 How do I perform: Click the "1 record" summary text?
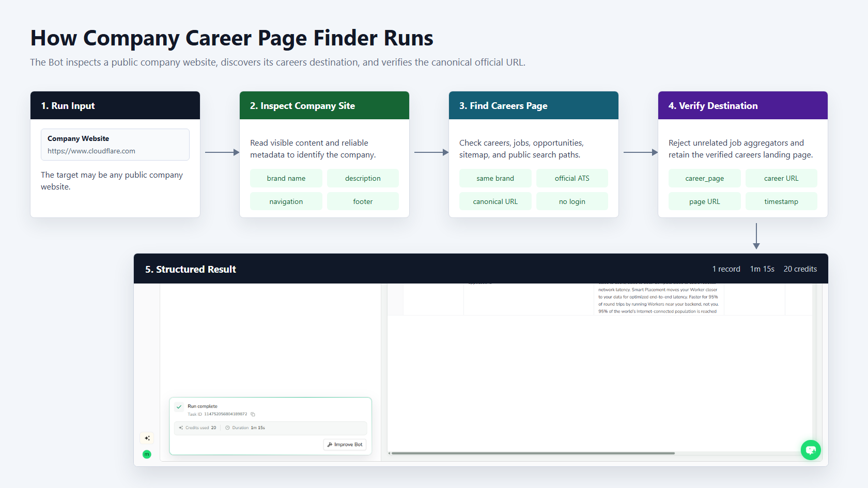coord(726,269)
